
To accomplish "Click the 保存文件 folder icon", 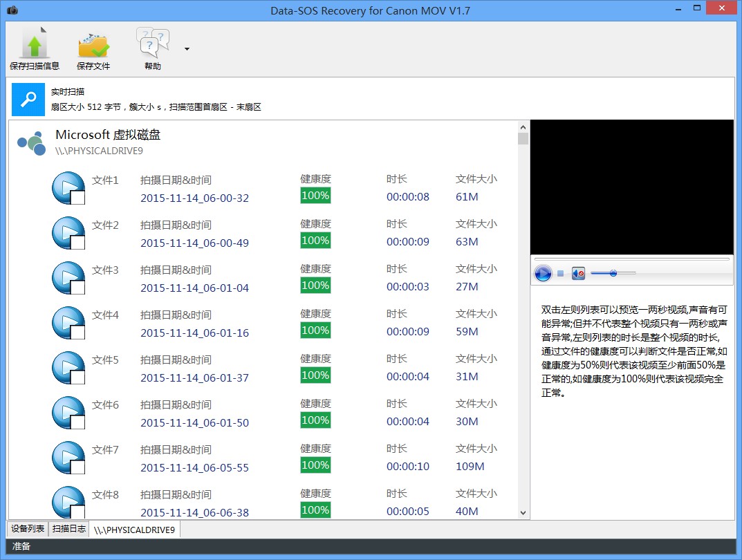I will pyautogui.click(x=93, y=44).
